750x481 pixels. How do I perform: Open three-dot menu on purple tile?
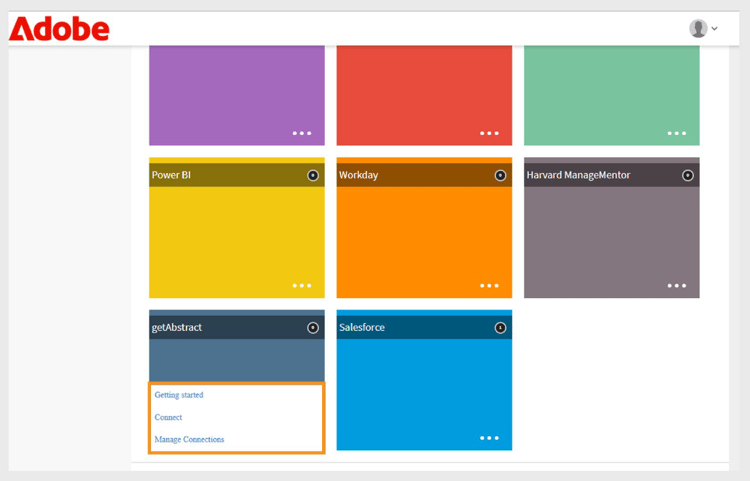tap(302, 133)
